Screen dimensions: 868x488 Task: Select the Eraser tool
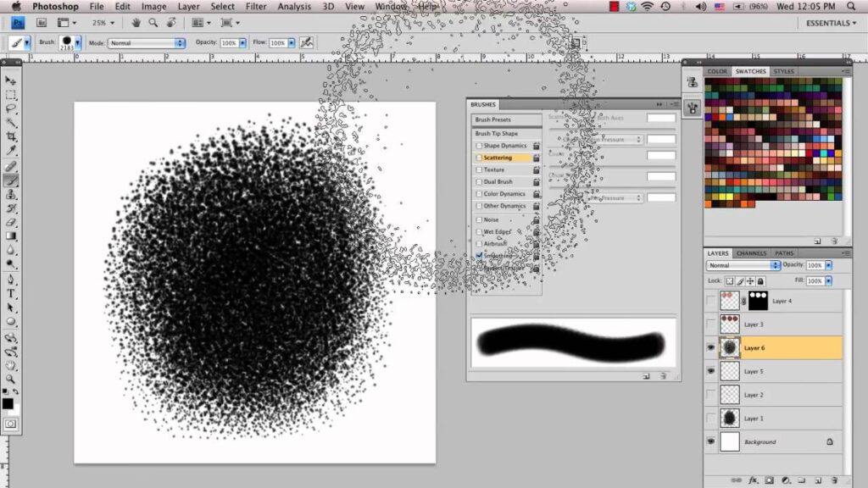pyautogui.click(x=11, y=222)
